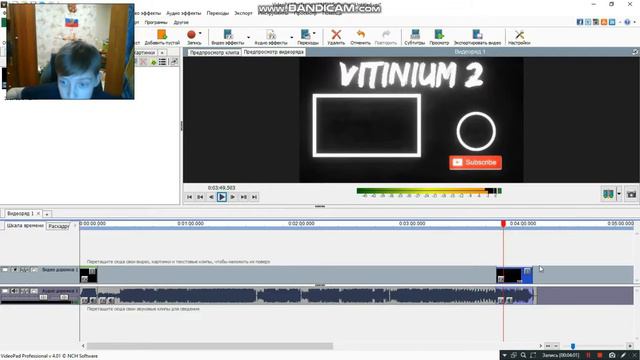Click the Bandicam magnifier search icon
This screenshot has width=640, height=360.
point(523,356)
